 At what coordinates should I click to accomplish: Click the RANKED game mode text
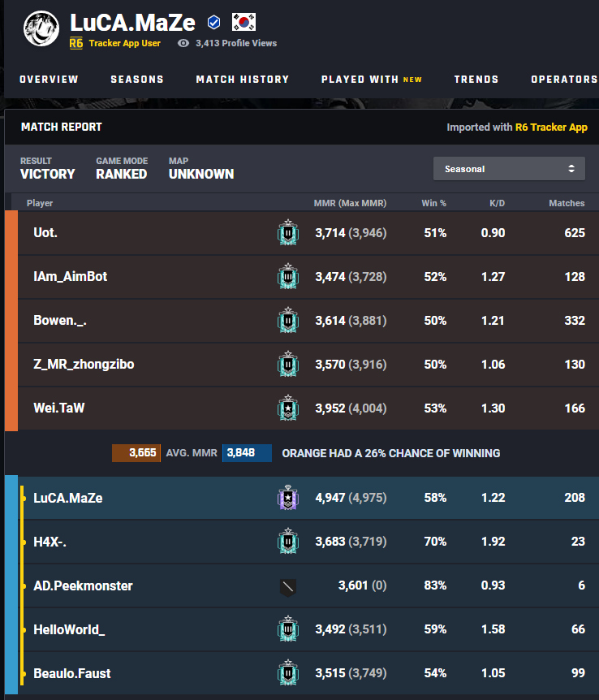(122, 174)
